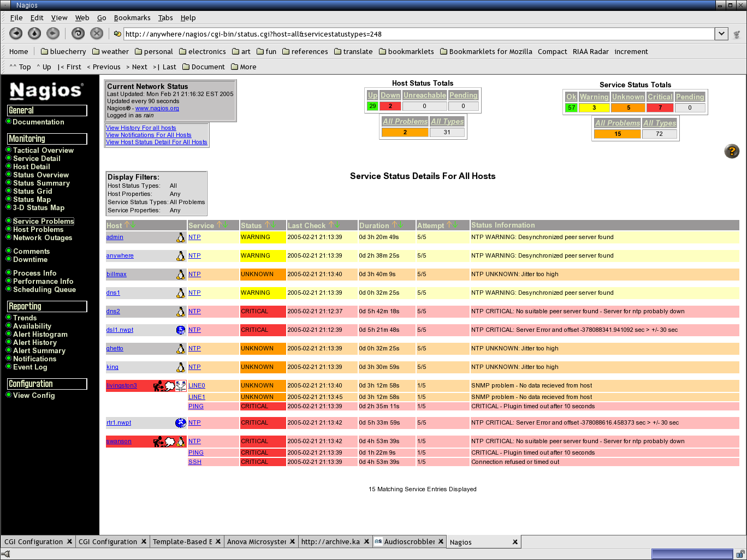Open the references bookmark folder

click(305, 51)
